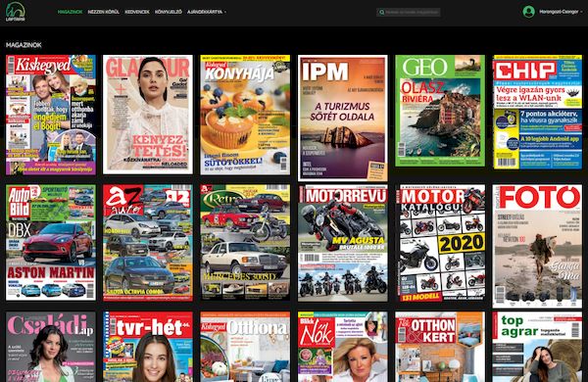Open the CHIP magazine cover
The image size is (588, 382).
(537, 112)
